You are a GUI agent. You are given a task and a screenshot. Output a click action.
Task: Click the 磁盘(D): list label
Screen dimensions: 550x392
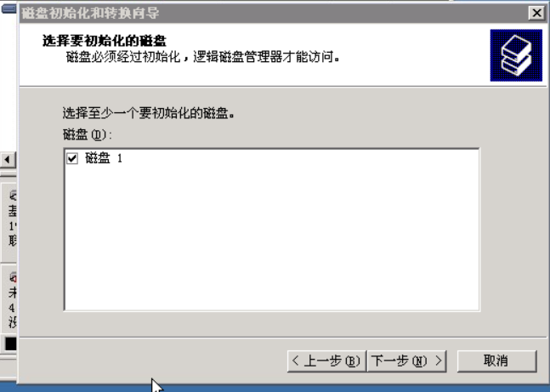pos(88,134)
